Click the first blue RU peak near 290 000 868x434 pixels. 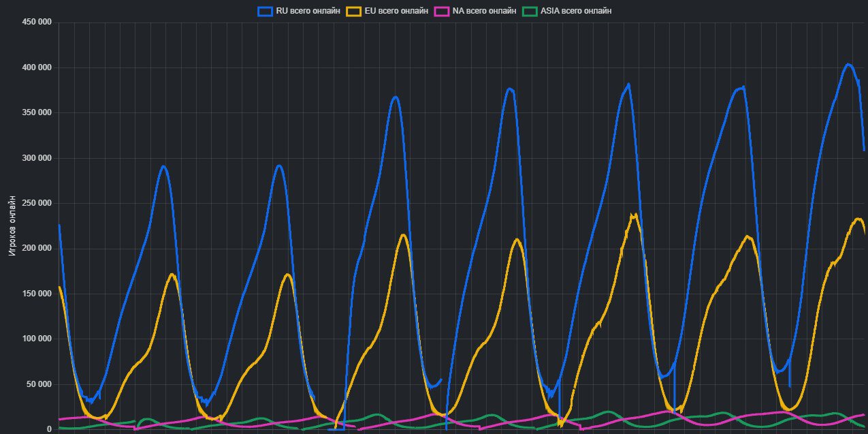coord(163,166)
